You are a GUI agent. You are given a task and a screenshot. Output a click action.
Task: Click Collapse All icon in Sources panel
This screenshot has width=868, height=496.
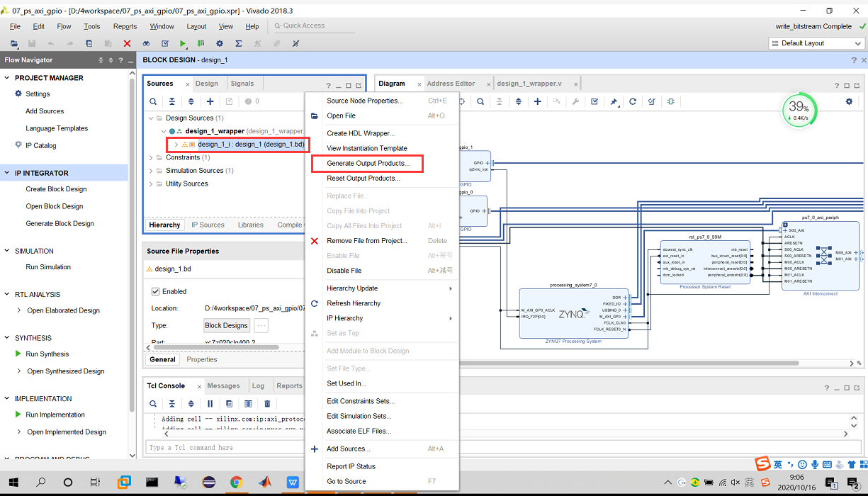(x=171, y=101)
